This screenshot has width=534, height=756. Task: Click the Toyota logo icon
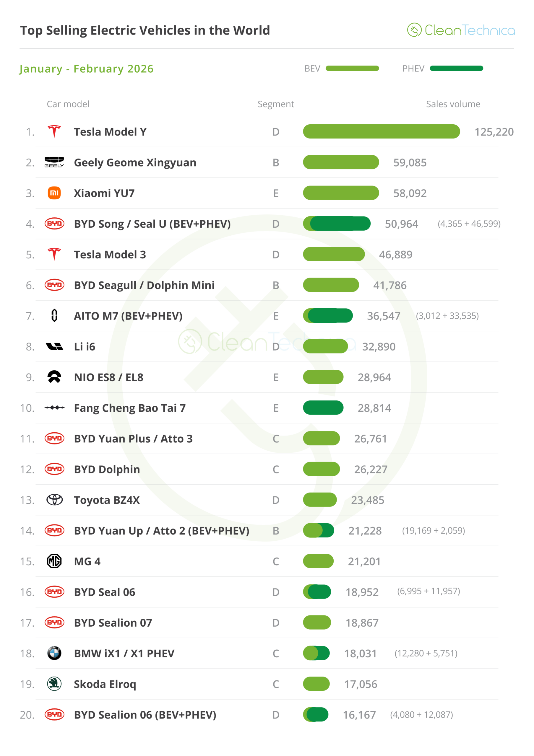[54, 500]
